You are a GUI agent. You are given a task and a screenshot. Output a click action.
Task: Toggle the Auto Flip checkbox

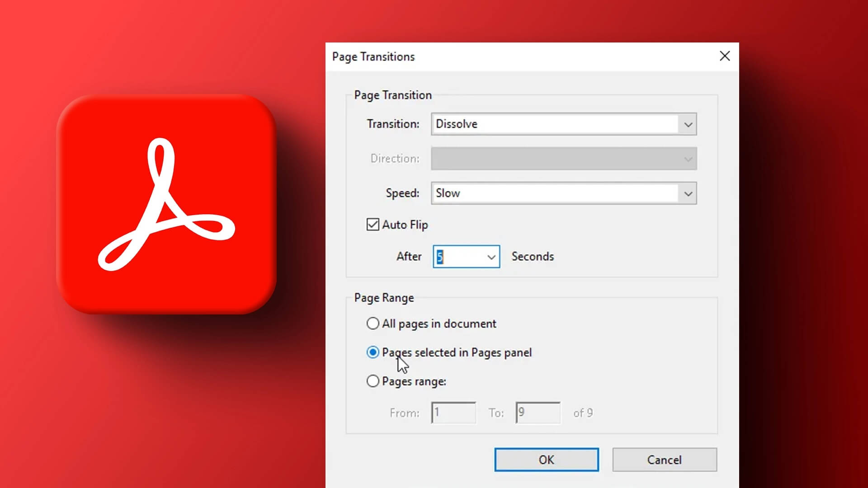(373, 225)
